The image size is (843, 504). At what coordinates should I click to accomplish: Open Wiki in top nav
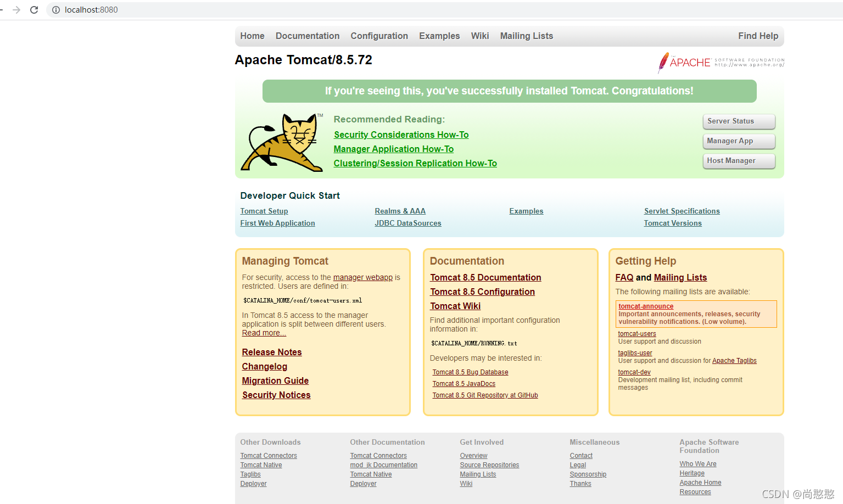(x=480, y=36)
